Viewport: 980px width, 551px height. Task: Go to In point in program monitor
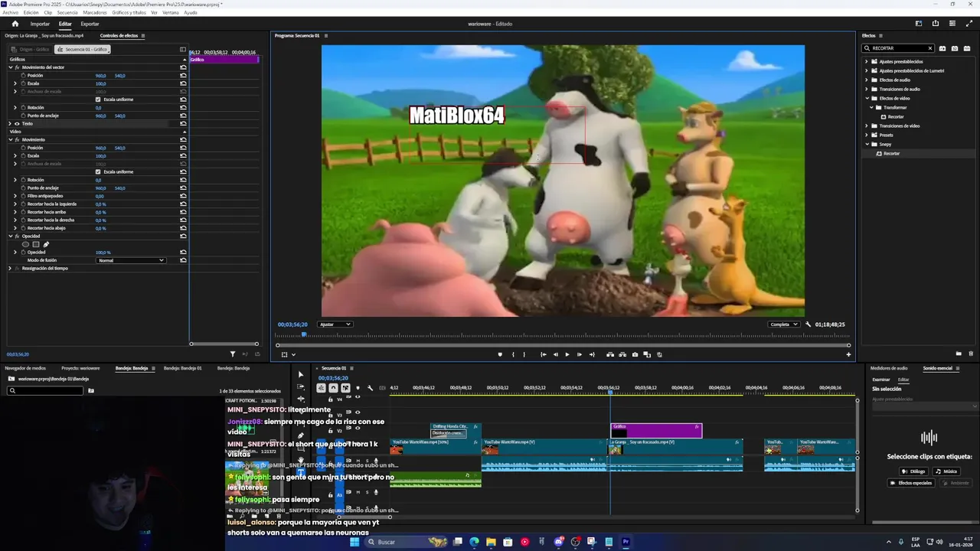pyautogui.click(x=543, y=354)
